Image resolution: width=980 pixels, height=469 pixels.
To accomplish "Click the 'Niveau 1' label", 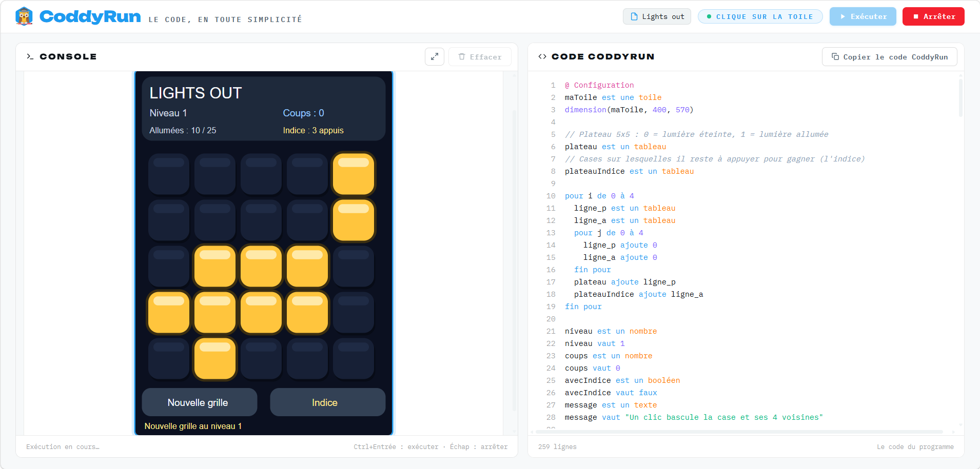I will (x=168, y=113).
